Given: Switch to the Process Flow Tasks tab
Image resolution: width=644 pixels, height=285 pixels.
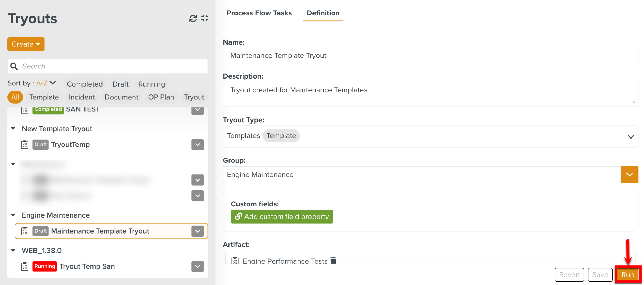Looking at the screenshot, I should (259, 13).
